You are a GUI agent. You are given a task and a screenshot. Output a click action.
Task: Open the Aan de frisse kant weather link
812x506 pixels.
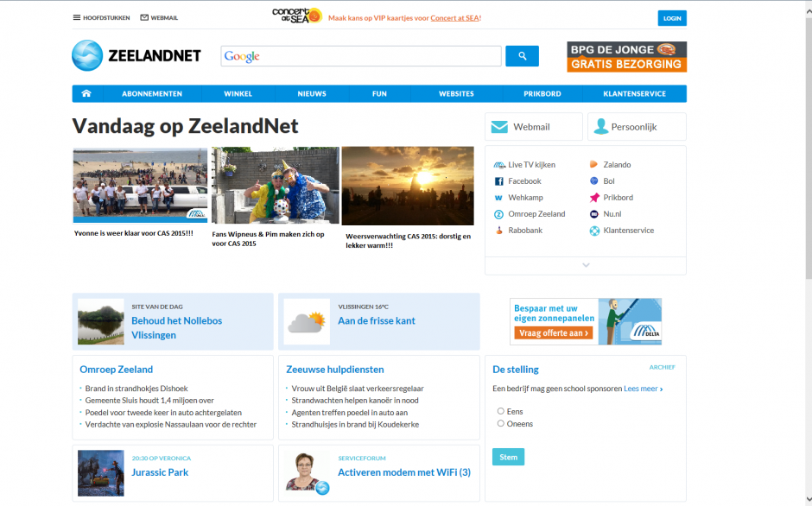pos(377,320)
